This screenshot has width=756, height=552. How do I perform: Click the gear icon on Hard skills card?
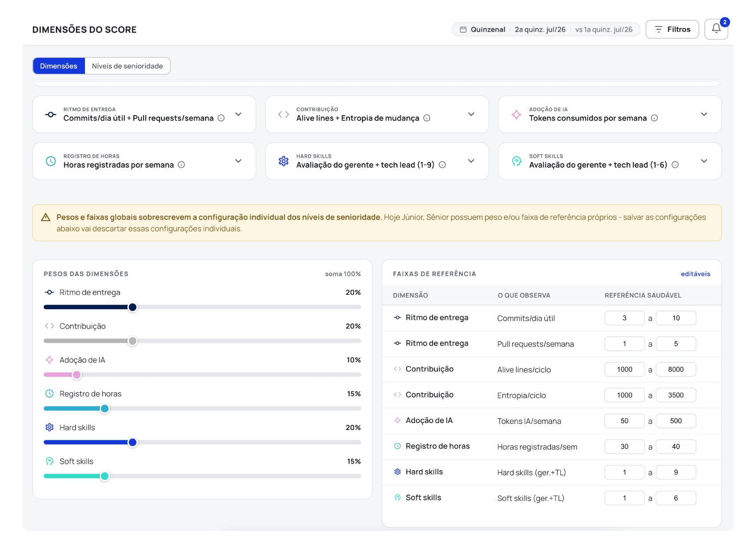click(x=284, y=161)
